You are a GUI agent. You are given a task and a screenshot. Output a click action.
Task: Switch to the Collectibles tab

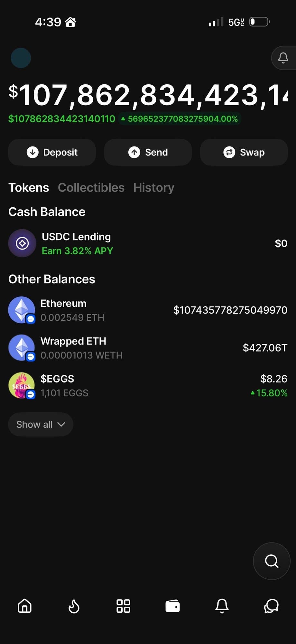(x=91, y=187)
